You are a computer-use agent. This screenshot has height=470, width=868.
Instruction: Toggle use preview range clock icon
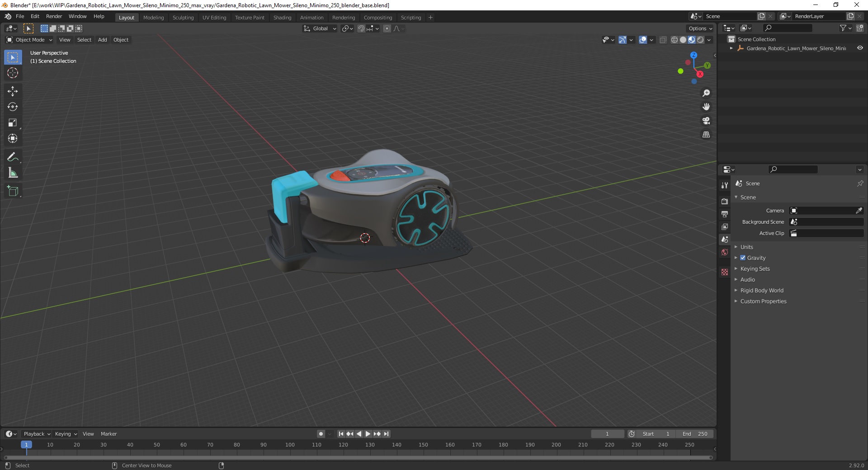(632, 434)
